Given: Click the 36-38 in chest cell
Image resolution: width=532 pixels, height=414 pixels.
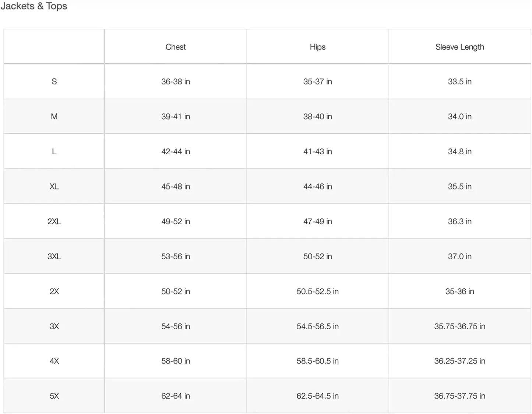Looking at the screenshot, I should click(176, 81).
